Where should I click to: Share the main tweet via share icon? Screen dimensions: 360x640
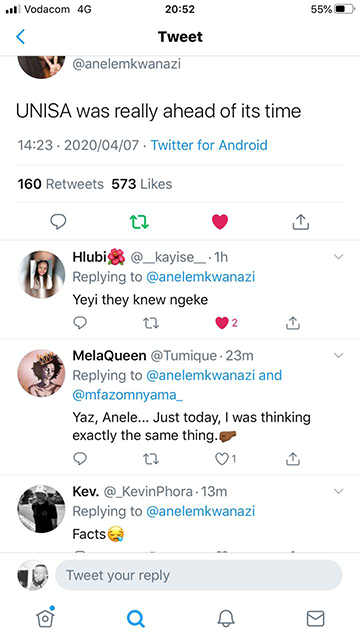pos(301,222)
